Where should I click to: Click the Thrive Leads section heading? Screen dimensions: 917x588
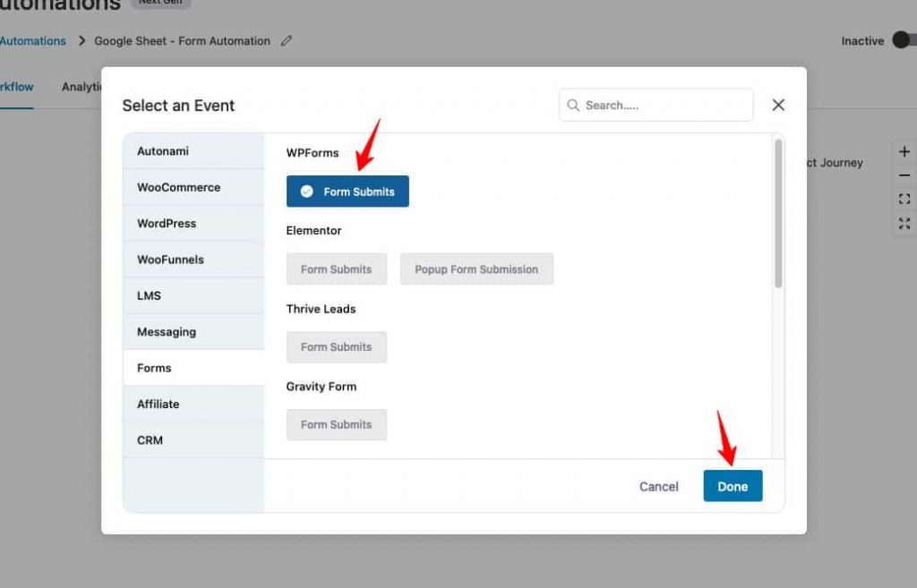pos(321,309)
